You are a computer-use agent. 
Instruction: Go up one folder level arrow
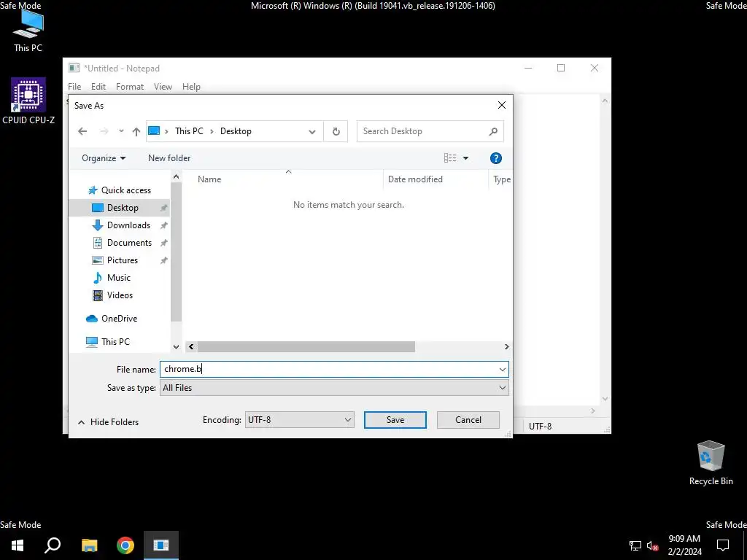(x=136, y=131)
